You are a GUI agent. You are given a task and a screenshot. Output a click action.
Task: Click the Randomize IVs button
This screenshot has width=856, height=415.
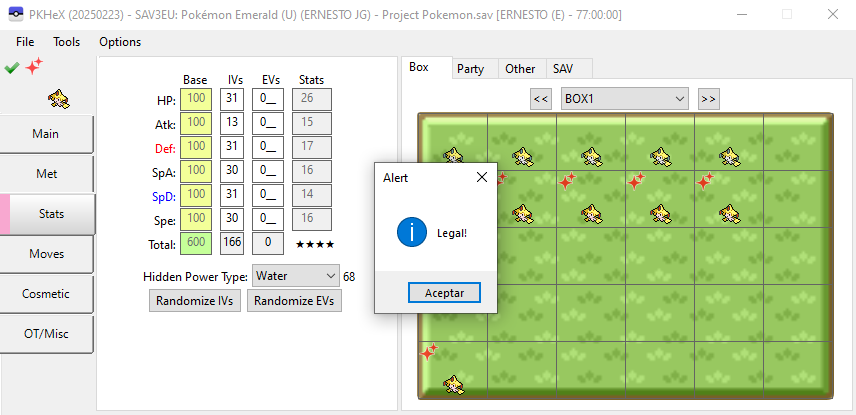click(x=195, y=301)
